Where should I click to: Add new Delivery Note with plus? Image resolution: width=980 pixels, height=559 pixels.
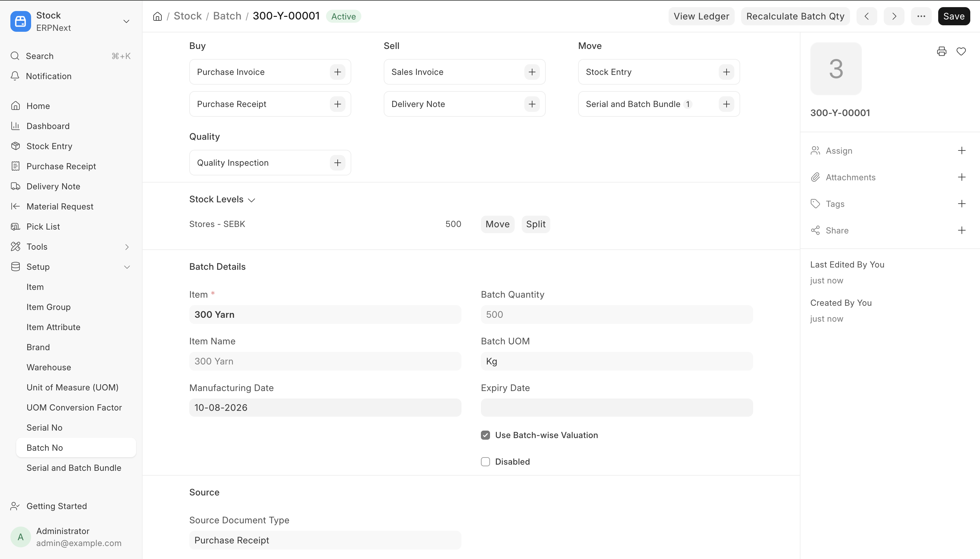tap(532, 104)
